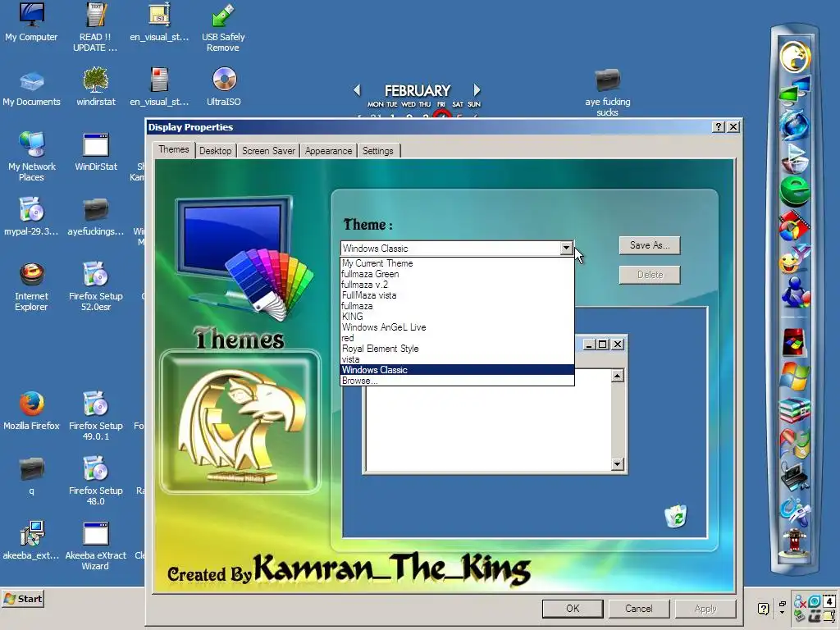Choose 'My Current Theme' from the list
Screen dimensions: 840x630
coord(457,263)
